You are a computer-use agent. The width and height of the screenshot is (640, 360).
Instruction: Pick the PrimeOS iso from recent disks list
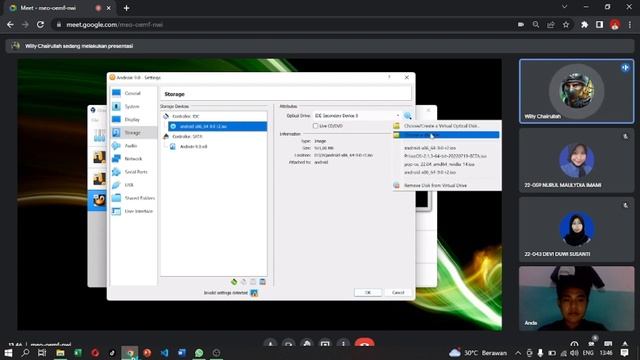click(445, 156)
